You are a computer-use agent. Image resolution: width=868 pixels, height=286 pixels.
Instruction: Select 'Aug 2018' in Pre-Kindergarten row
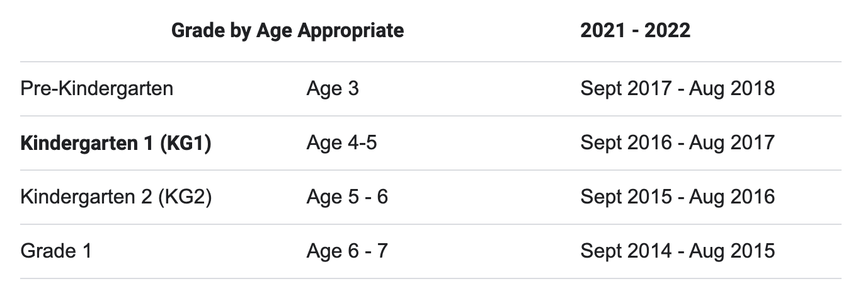(732, 89)
